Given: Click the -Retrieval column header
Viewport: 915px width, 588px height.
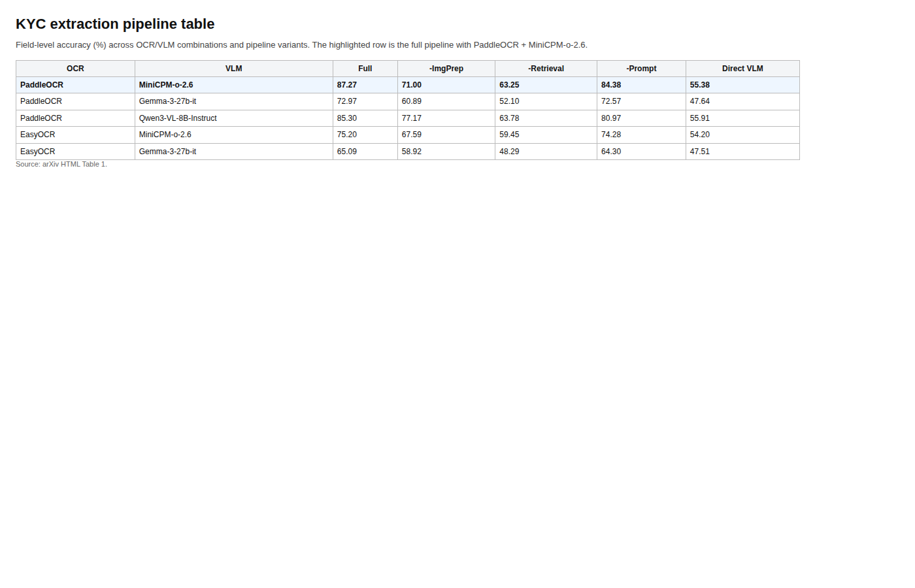Looking at the screenshot, I should click(x=546, y=69).
